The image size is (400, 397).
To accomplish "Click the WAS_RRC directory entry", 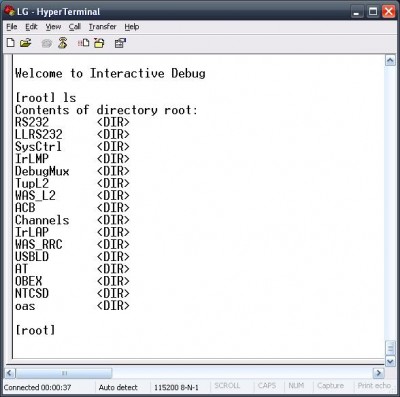I will click(39, 245).
